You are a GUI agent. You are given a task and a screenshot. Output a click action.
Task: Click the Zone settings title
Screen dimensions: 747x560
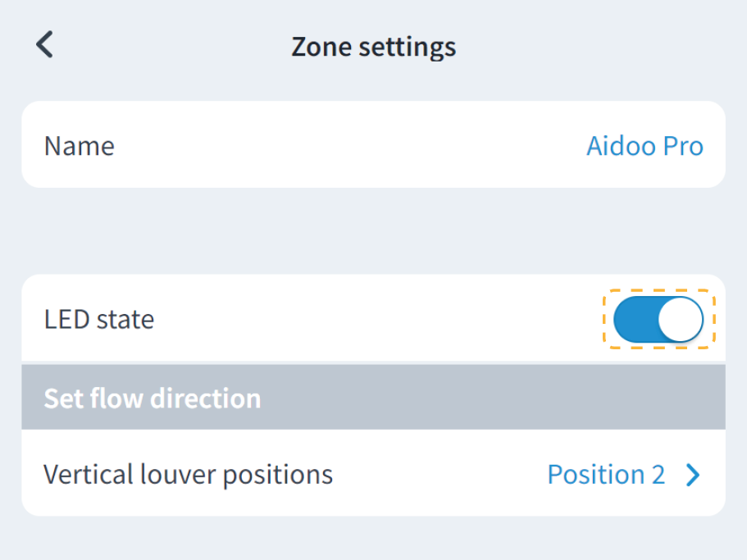click(x=373, y=46)
